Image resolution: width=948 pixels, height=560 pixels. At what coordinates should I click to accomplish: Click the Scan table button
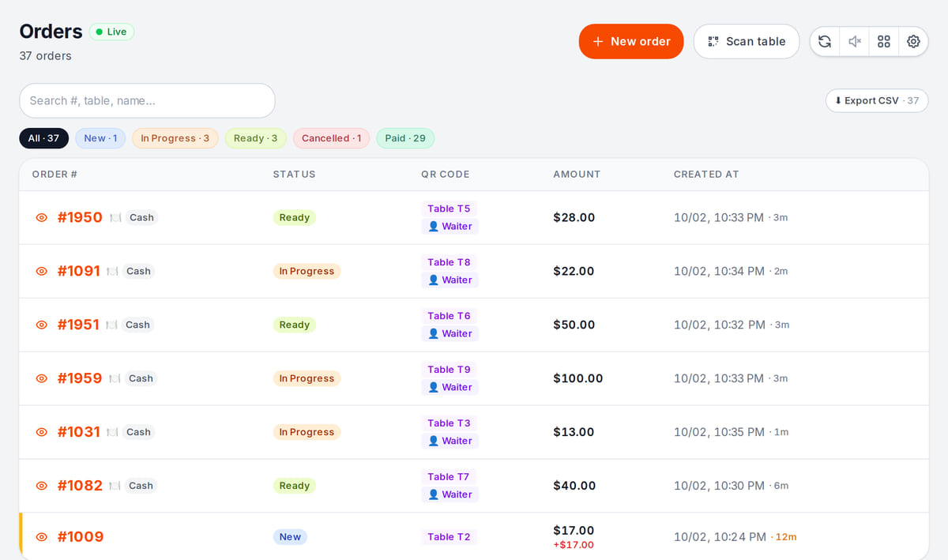747,41
